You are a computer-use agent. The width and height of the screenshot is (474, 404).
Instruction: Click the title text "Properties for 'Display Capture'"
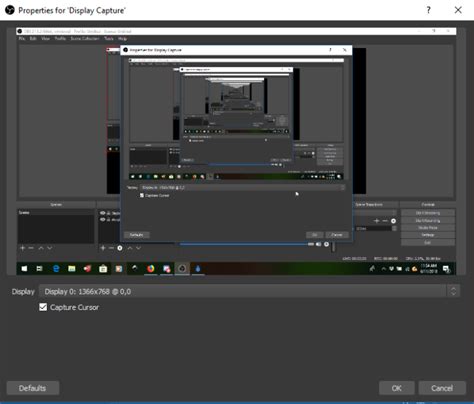pyautogui.click(x=72, y=10)
